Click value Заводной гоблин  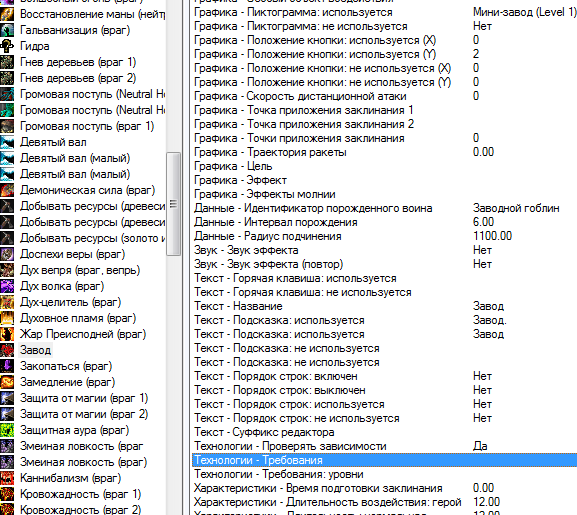click(x=516, y=208)
